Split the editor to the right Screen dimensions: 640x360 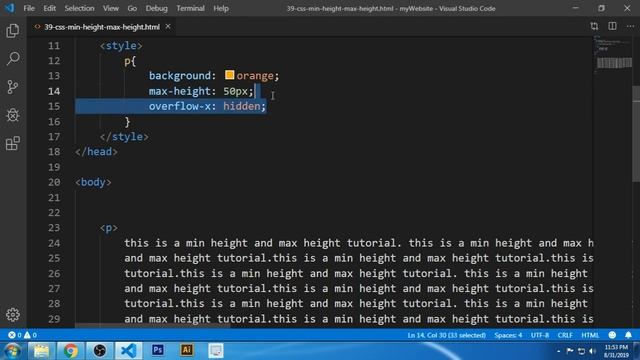coord(612,27)
